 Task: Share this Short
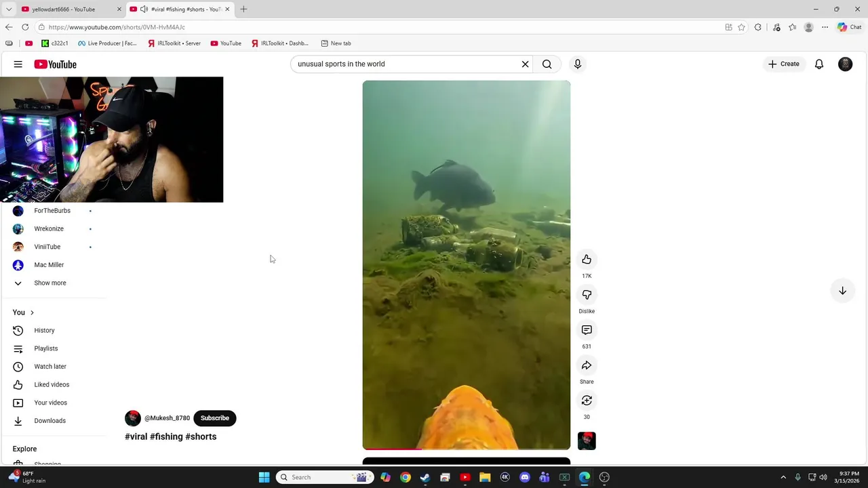click(x=587, y=365)
